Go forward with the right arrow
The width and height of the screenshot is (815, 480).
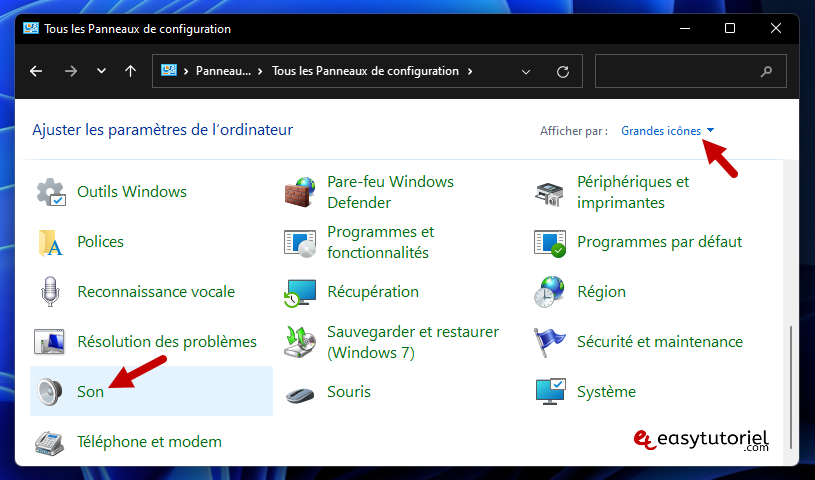[x=71, y=71]
